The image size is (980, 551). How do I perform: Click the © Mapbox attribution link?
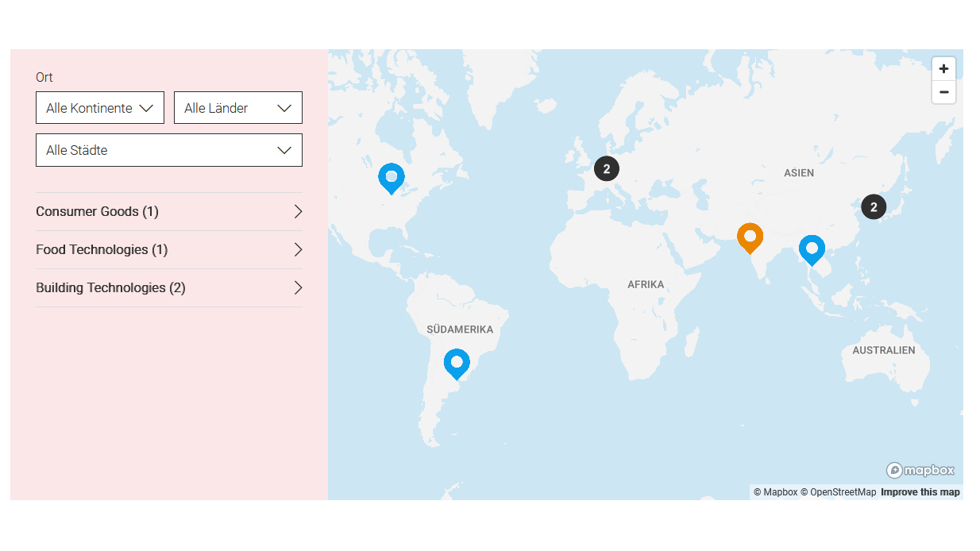[x=775, y=492]
